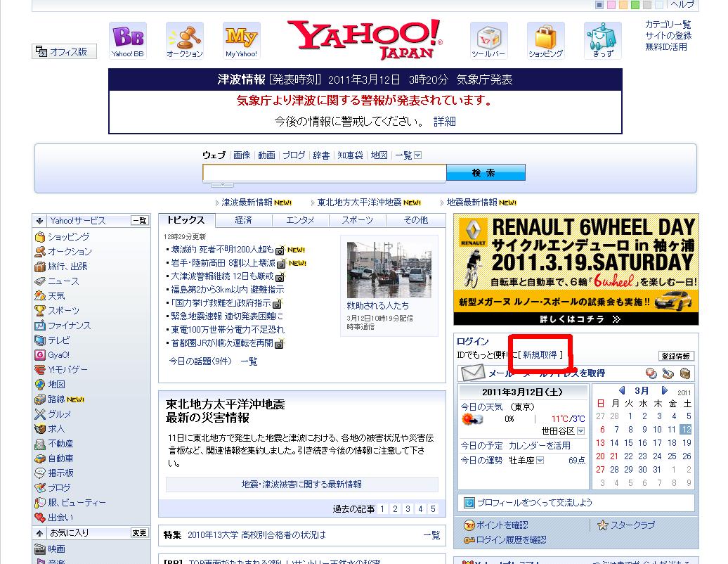Click the 新規取得 ID link

pyautogui.click(x=540, y=355)
